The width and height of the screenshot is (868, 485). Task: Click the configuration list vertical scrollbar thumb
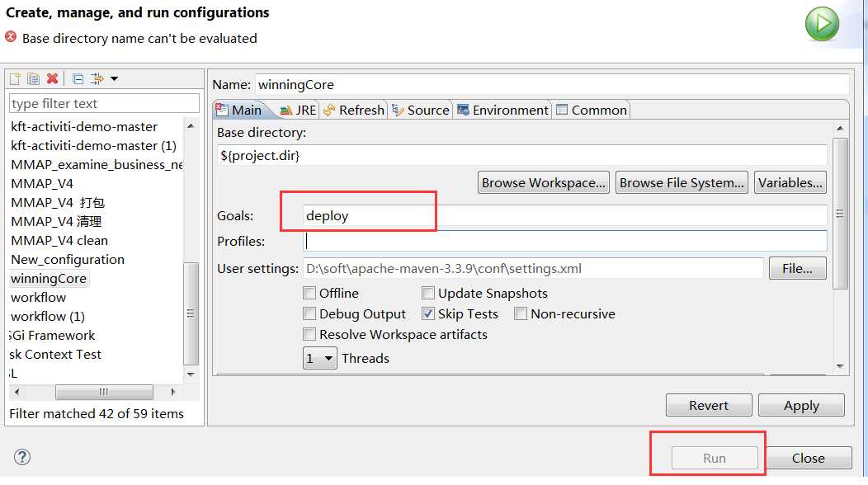pyautogui.click(x=191, y=313)
